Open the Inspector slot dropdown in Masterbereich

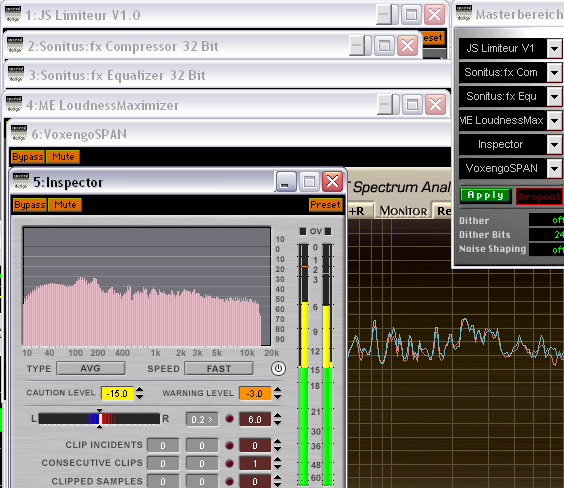point(554,145)
